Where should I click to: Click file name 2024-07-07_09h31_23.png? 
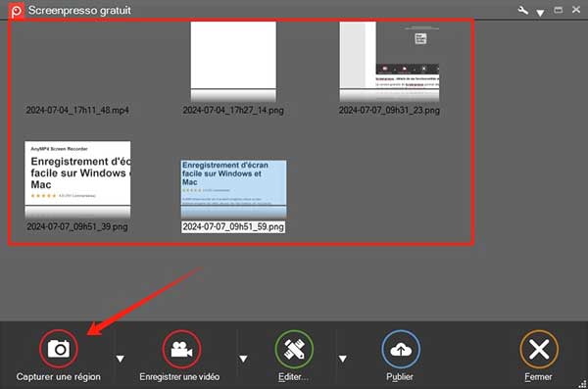tap(389, 111)
